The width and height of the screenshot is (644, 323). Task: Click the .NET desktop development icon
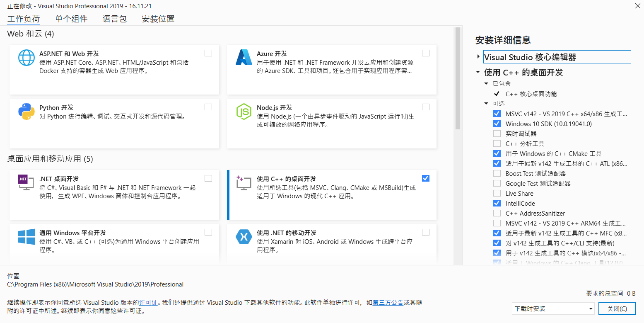pyautogui.click(x=26, y=182)
